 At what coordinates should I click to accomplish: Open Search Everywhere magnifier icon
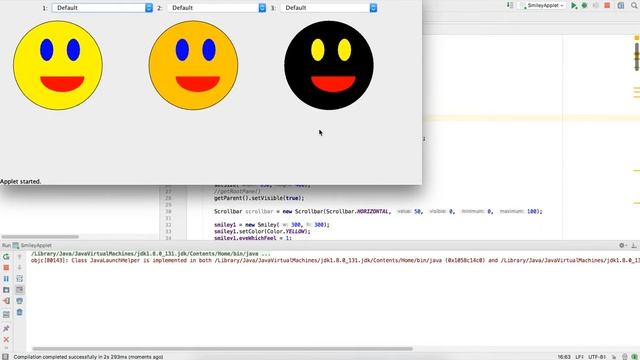click(x=634, y=6)
